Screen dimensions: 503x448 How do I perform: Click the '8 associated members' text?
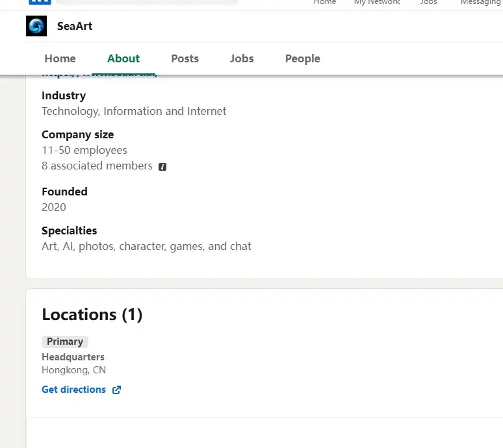click(x=97, y=166)
